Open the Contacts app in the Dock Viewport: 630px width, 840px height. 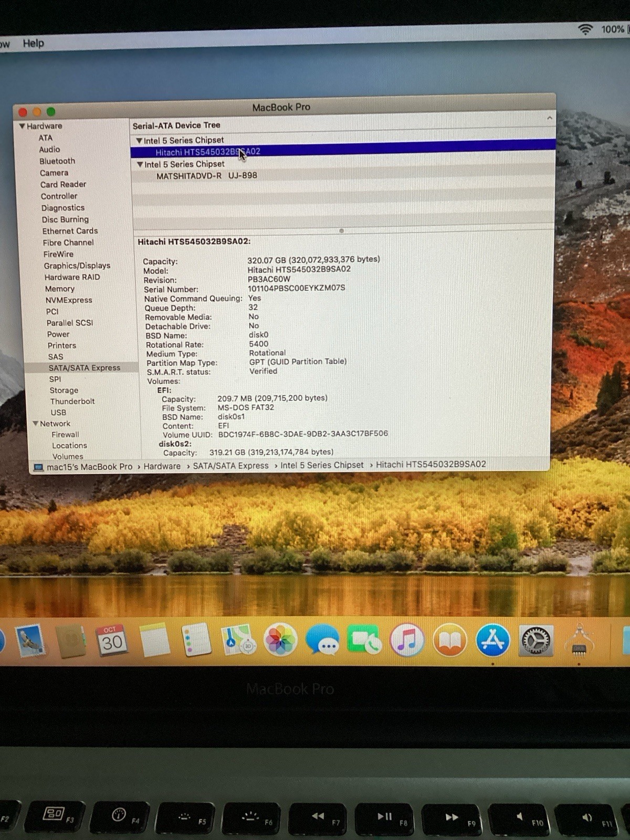point(71,641)
